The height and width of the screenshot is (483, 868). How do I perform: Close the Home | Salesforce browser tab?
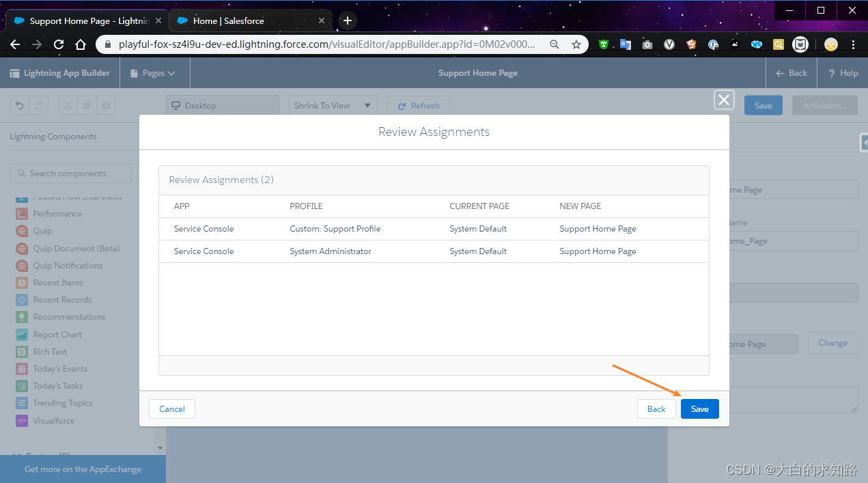(322, 20)
